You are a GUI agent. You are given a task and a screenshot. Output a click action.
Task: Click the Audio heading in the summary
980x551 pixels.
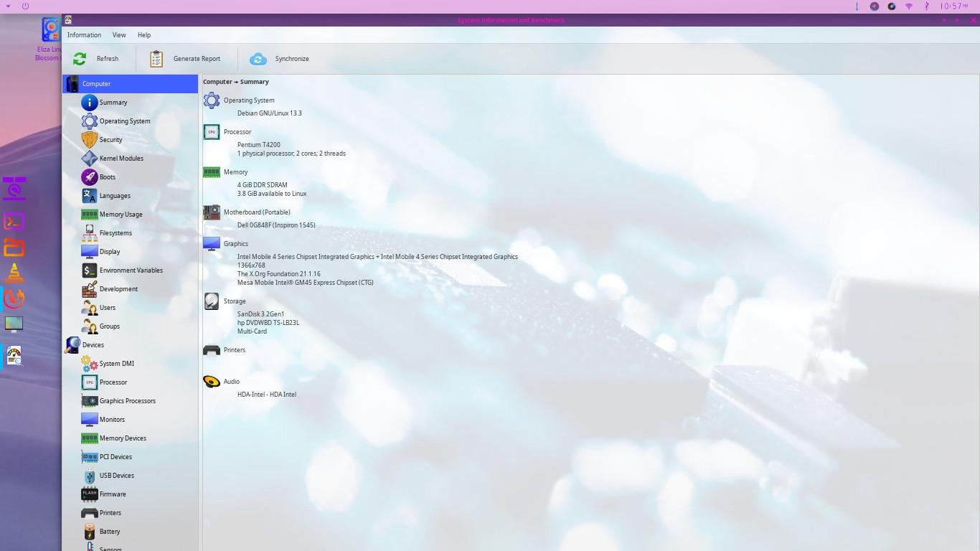pos(232,382)
